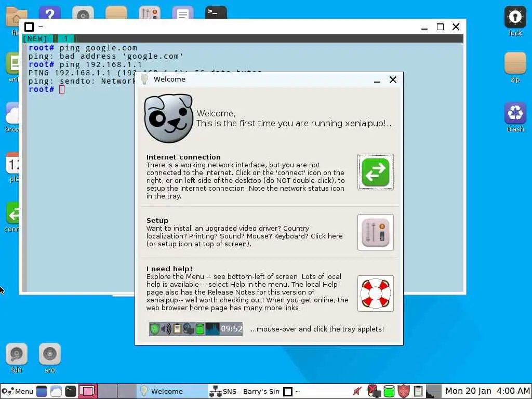Minimize the Welcome dialog
Viewport: 532px width, 399px height.
coord(377,81)
